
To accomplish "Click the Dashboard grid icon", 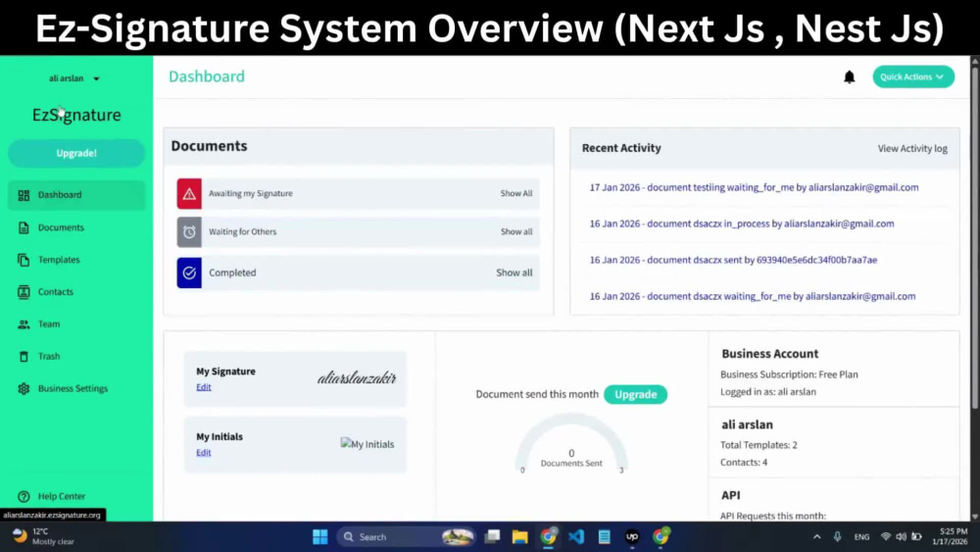I will click(x=24, y=195).
